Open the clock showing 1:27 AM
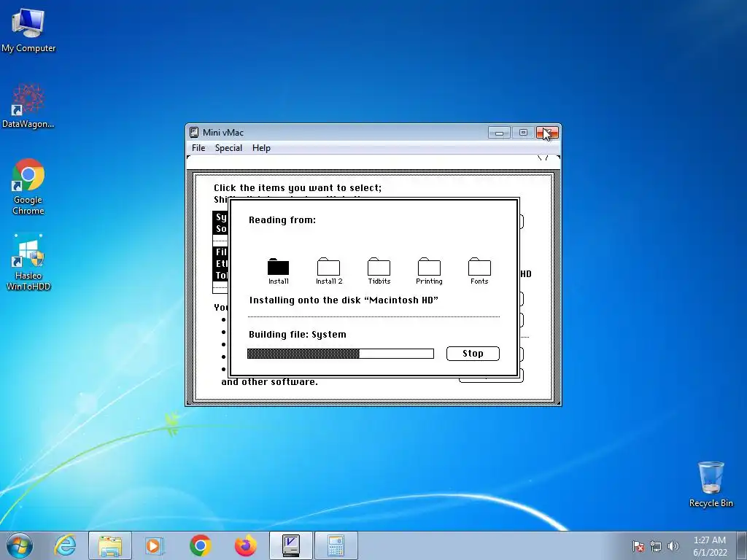This screenshot has width=747, height=560. (709, 546)
